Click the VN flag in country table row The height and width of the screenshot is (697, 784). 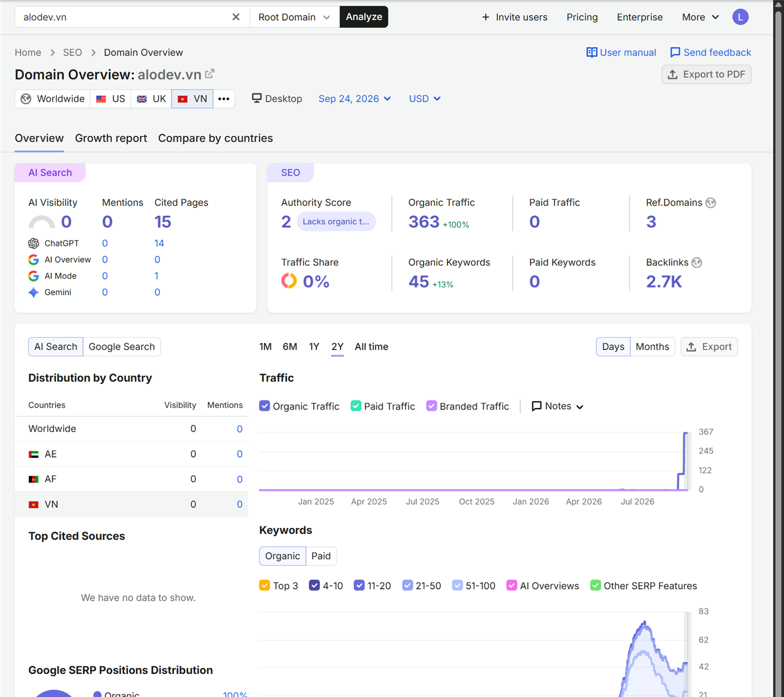coord(34,504)
